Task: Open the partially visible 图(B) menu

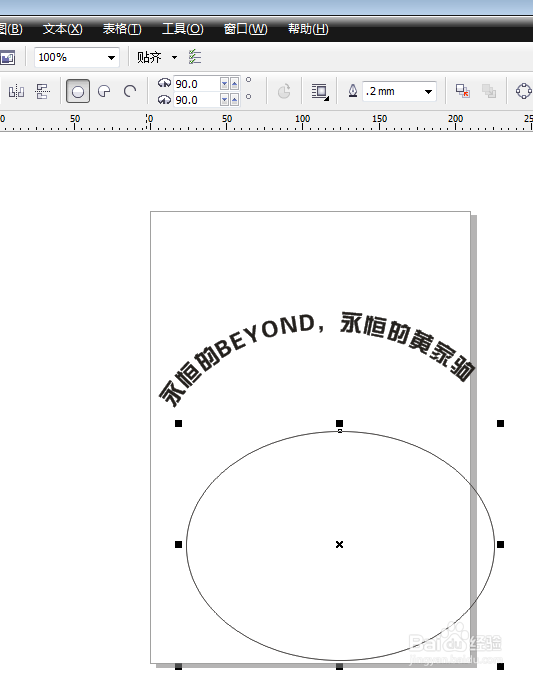Action: [11, 29]
